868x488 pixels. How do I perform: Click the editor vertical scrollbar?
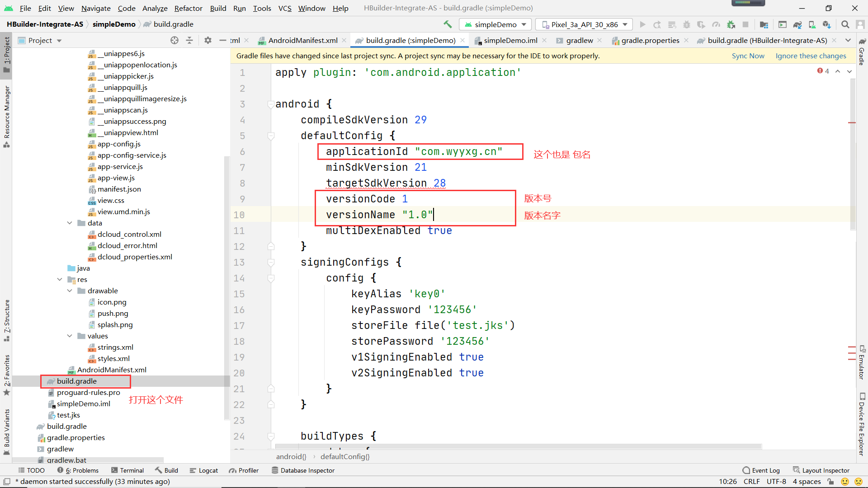[x=852, y=154]
